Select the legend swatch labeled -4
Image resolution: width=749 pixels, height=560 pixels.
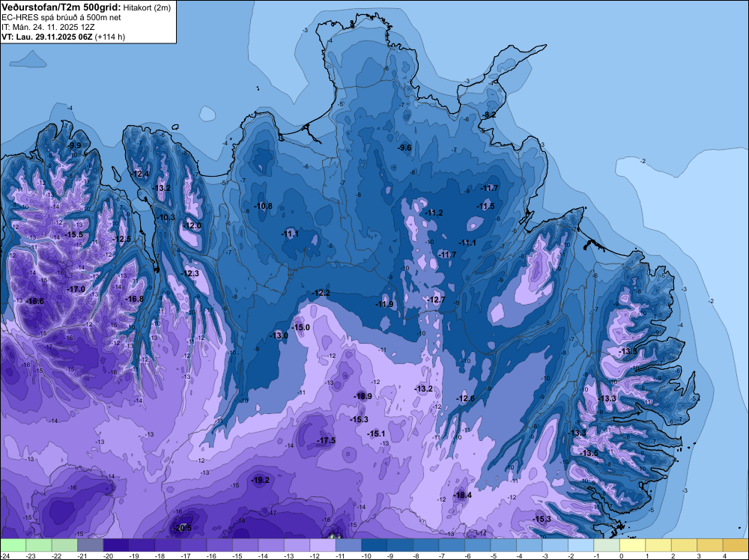(530, 546)
